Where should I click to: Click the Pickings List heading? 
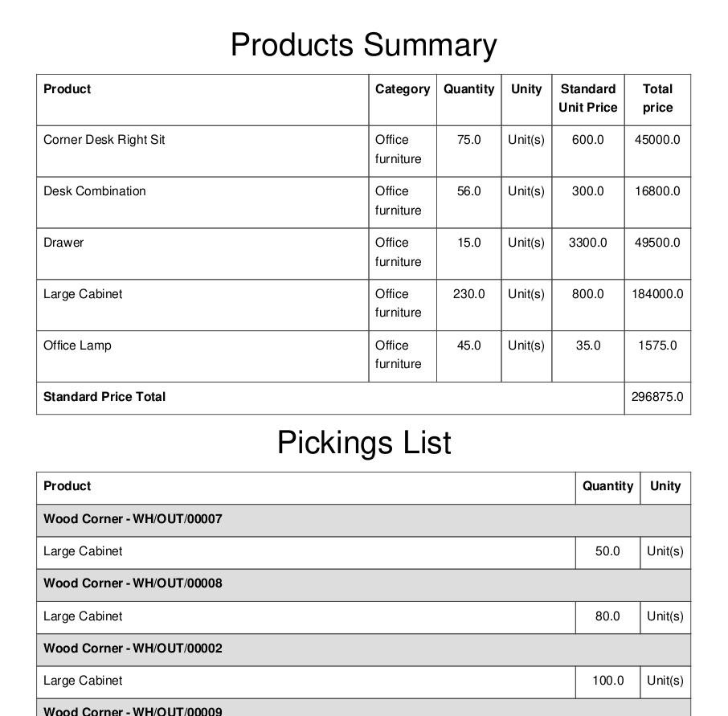tap(363, 443)
